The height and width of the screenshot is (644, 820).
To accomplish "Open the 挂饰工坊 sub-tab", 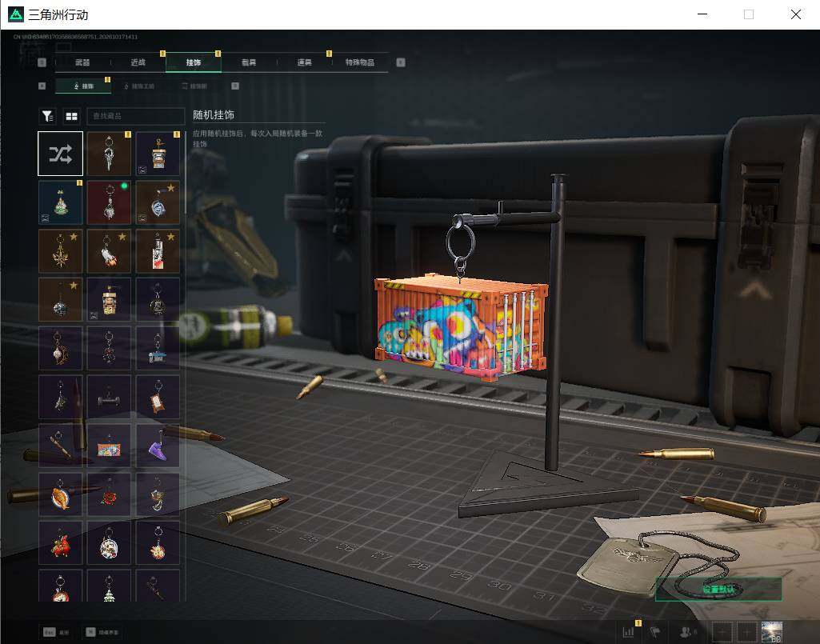I will (x=140, y=86).
